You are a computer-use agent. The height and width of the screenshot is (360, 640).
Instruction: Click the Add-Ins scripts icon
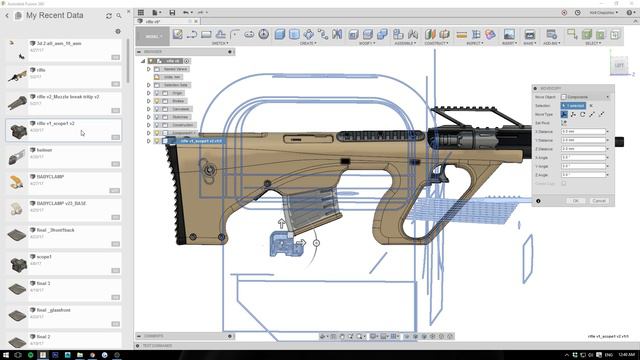(x=551, y=34)
